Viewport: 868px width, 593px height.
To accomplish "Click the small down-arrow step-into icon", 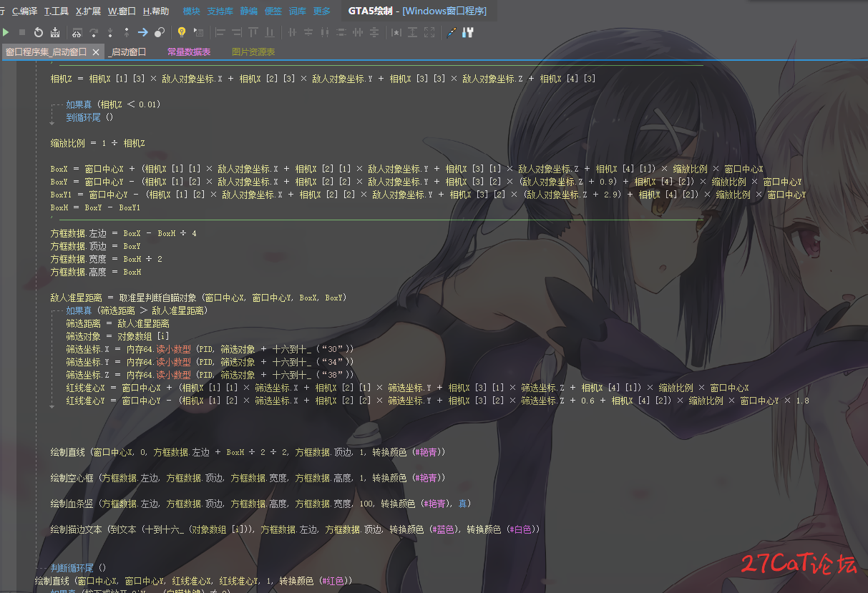I will pyautogui.click(x=110, y=32).
